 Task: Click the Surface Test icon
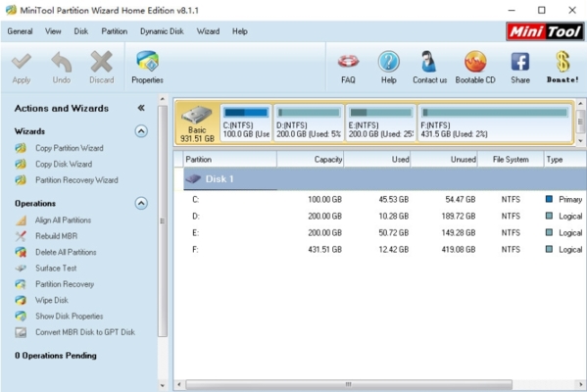point(21,269)
